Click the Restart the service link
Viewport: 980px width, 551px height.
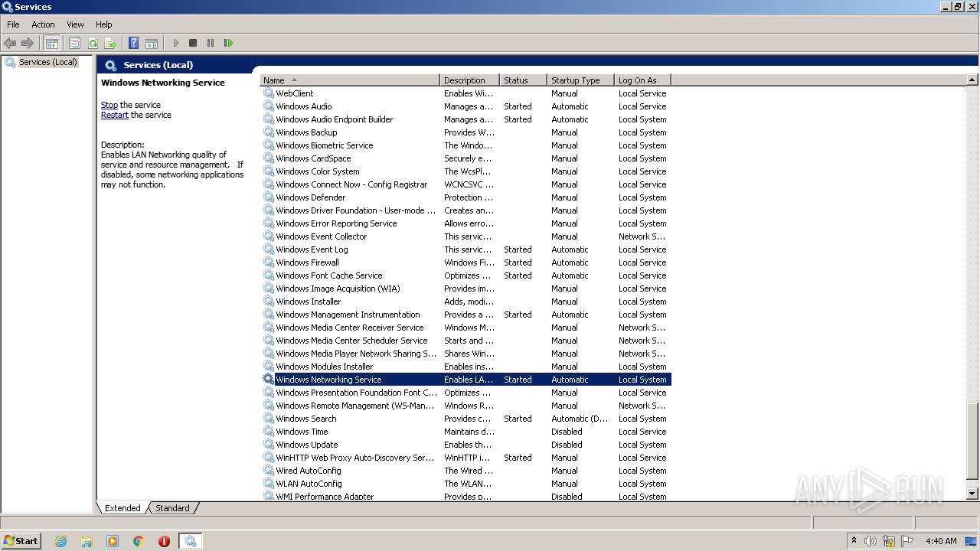click(115, 115)
